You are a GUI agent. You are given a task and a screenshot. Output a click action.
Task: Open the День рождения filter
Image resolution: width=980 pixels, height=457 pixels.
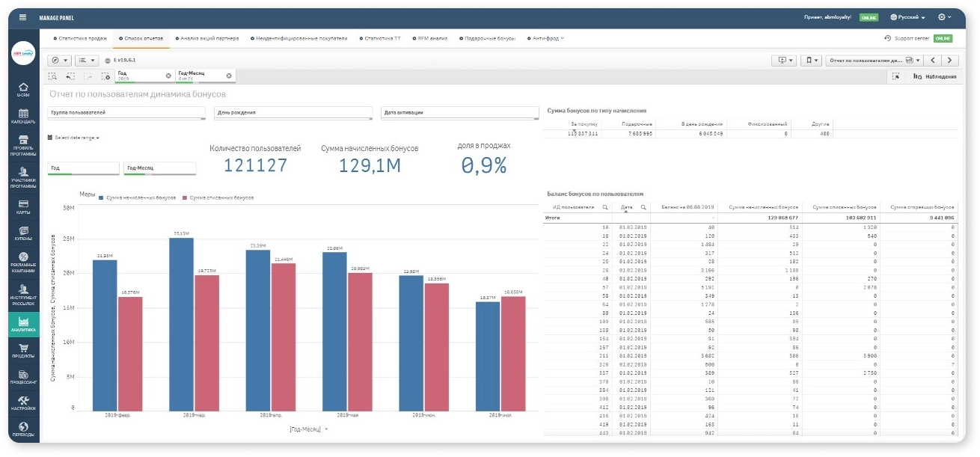pyautogui.click(x=293, y=113)
